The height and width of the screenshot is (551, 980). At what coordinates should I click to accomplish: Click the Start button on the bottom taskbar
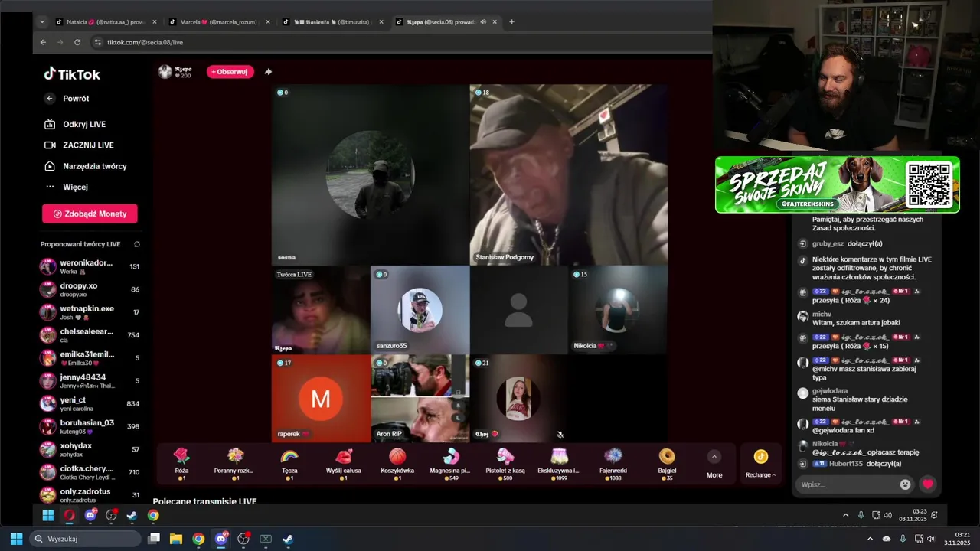[x=16, y=539]
